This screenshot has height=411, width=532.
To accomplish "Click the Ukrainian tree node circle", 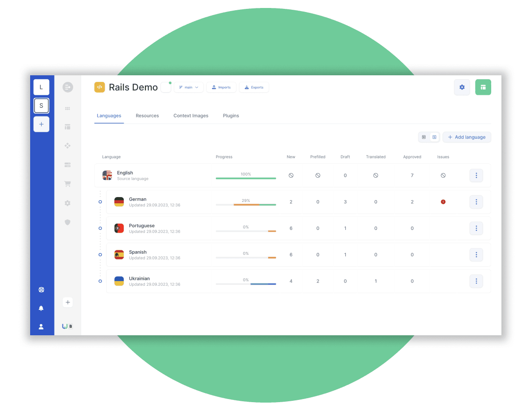I will [100, 281].
